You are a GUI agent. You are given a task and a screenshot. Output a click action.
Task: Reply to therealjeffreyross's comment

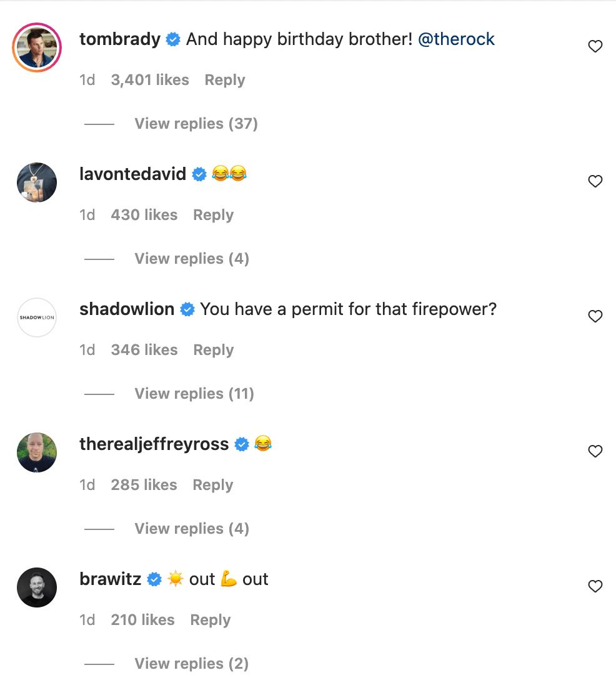pos(212,485)
